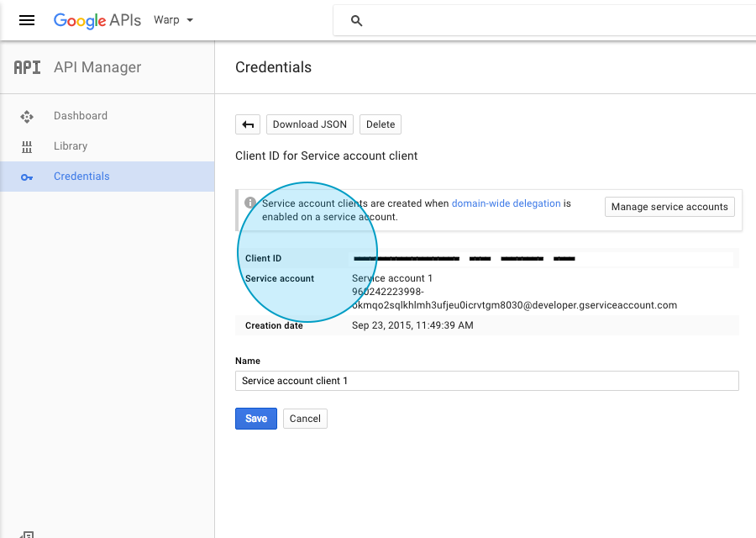Click the Credentials key icon

coord(27,177)
